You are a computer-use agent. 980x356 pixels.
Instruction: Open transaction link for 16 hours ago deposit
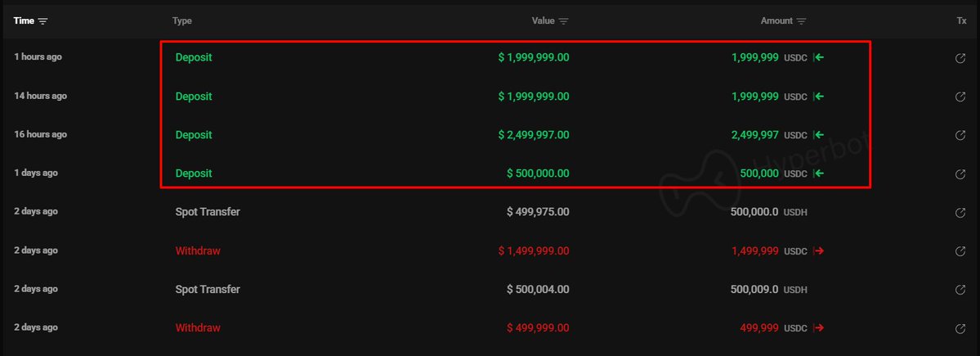coord(960,135)
